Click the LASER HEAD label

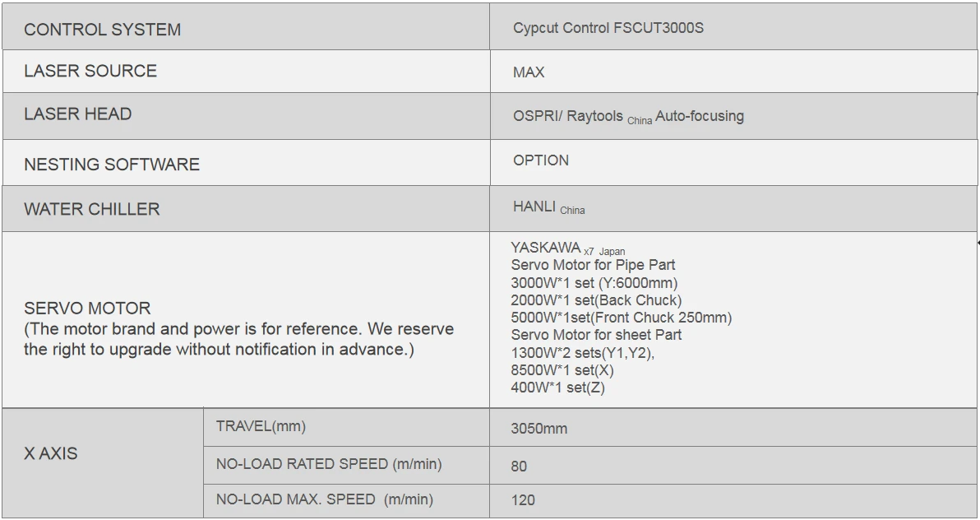[78, 114]
